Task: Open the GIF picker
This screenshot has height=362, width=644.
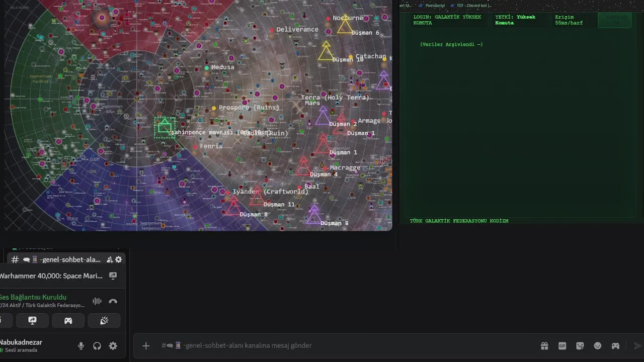Action: tap(562, 345)
